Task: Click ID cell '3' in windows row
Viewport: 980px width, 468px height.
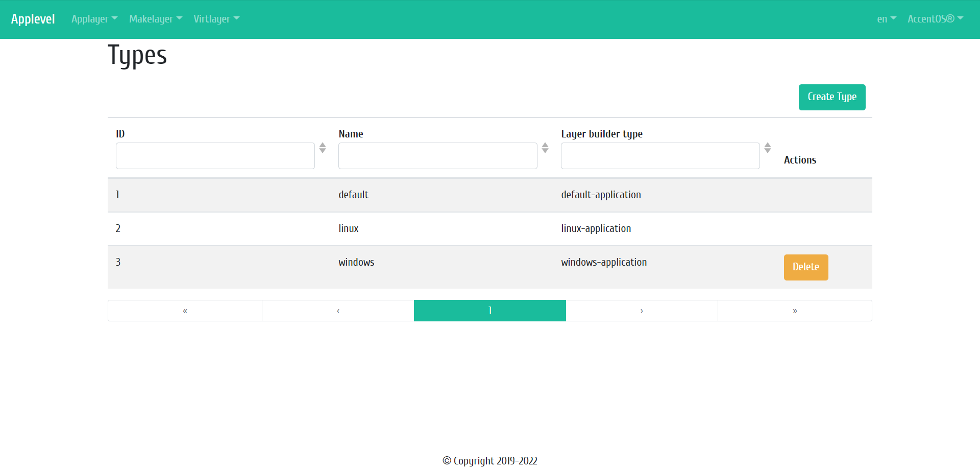Action: tap(118, 262)
